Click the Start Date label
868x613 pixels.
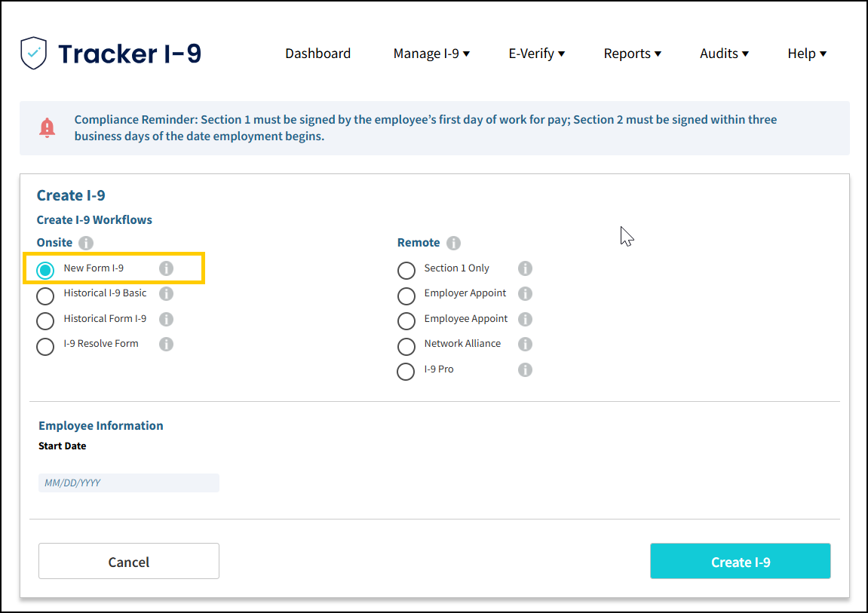63,446
